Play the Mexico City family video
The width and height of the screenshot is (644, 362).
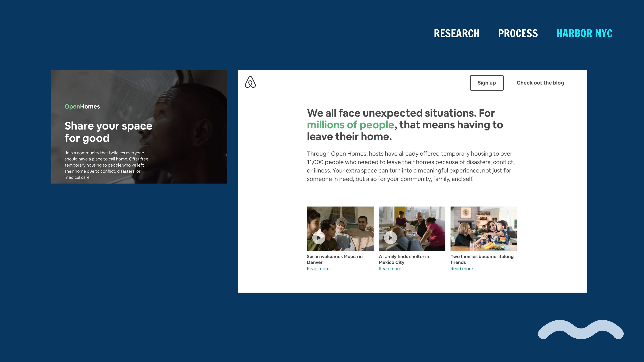point(390,238)
